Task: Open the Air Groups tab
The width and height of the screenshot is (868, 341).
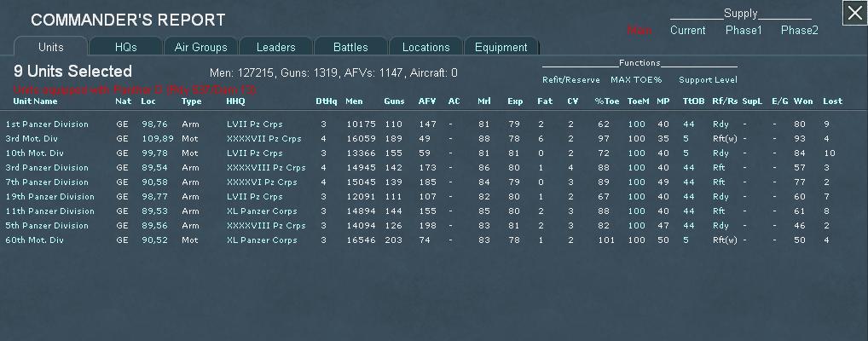Action: click(x=201, y=47)
